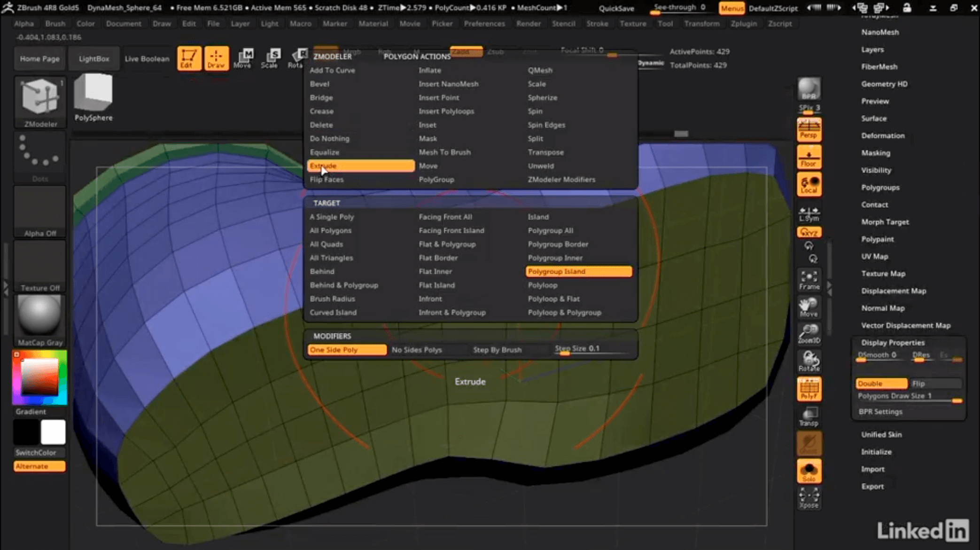The image size is (980, 550).
Task: Adjust Polygons Draw Size slider
Action: point(910,397)
